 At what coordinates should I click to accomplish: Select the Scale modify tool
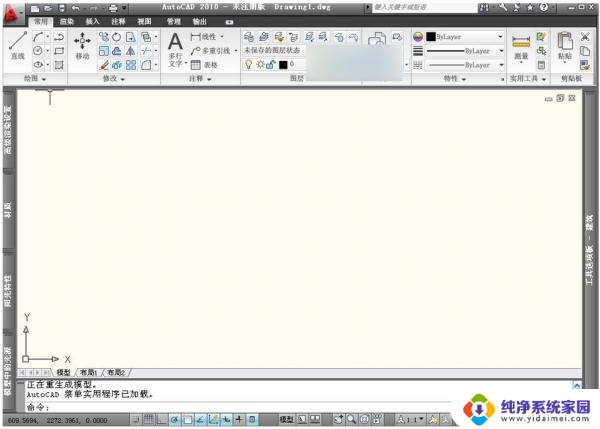pos(104,51)
